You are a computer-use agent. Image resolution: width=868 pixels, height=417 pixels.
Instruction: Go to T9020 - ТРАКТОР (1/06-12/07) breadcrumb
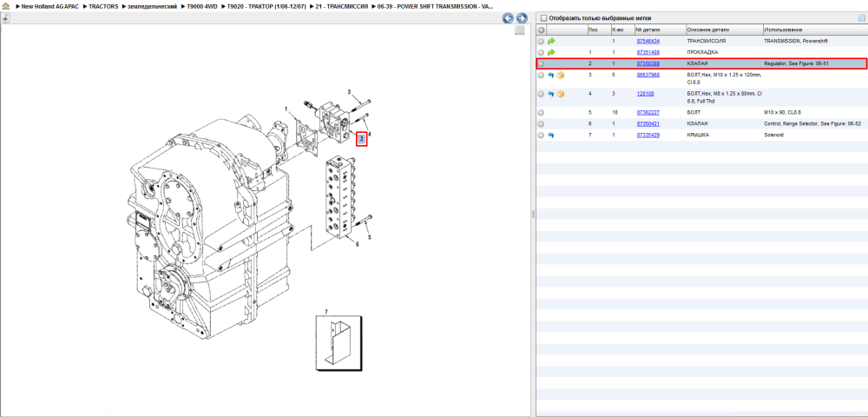click(x=266, y=6)
